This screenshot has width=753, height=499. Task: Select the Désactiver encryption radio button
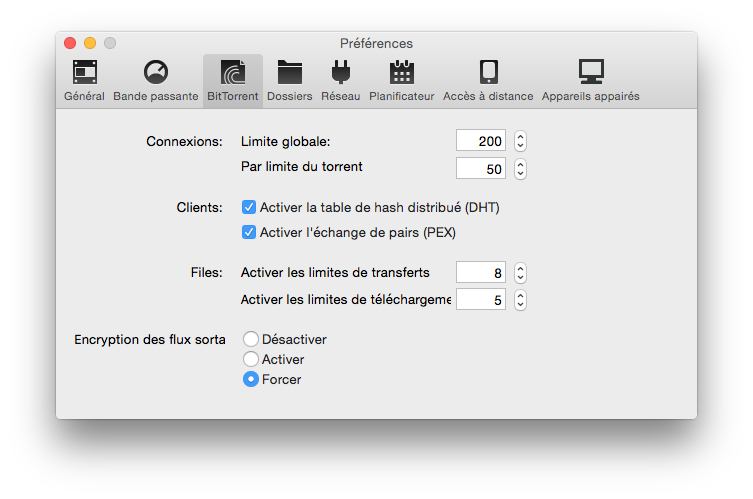pos(251,339)
